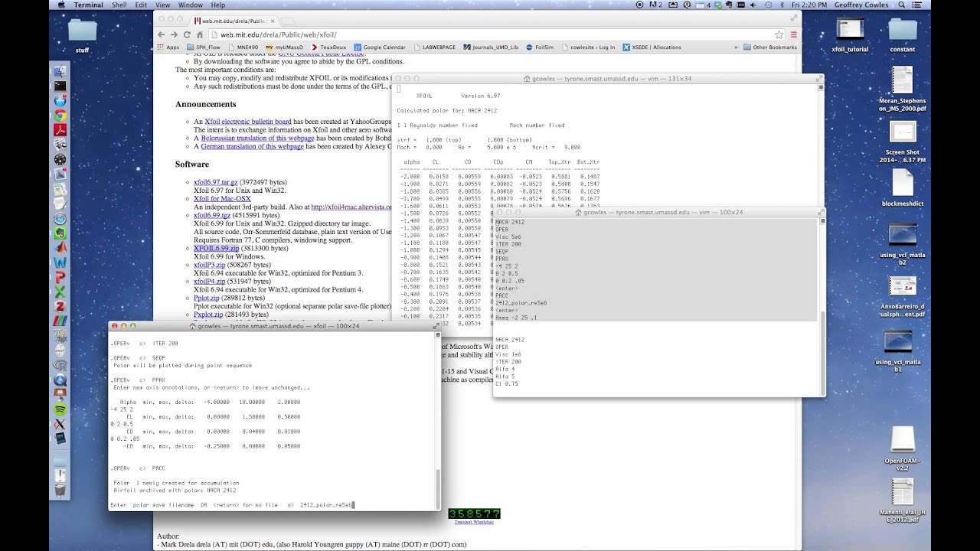Open the View menu
980x551 pixels.
(x=163, y=5)
